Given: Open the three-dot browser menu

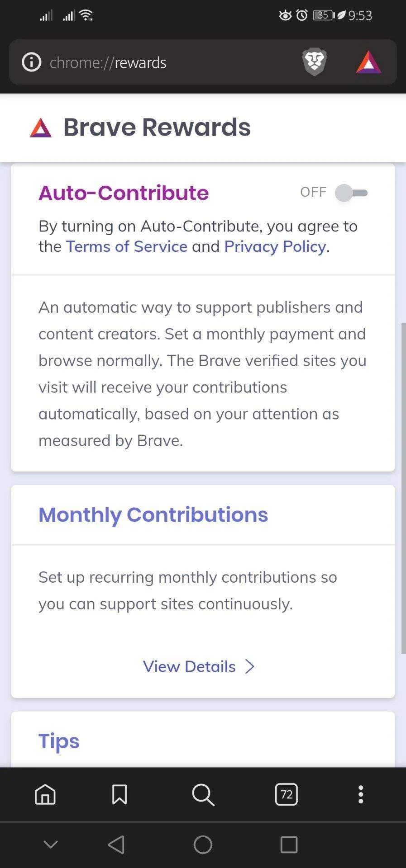Looking at the screenshot, I should click(361, 794).
